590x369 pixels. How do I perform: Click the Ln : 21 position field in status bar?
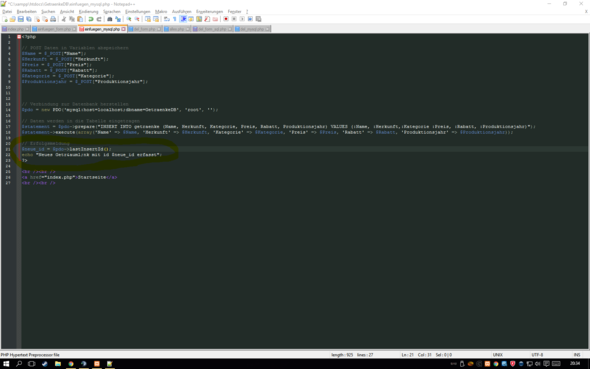point(408,355)
